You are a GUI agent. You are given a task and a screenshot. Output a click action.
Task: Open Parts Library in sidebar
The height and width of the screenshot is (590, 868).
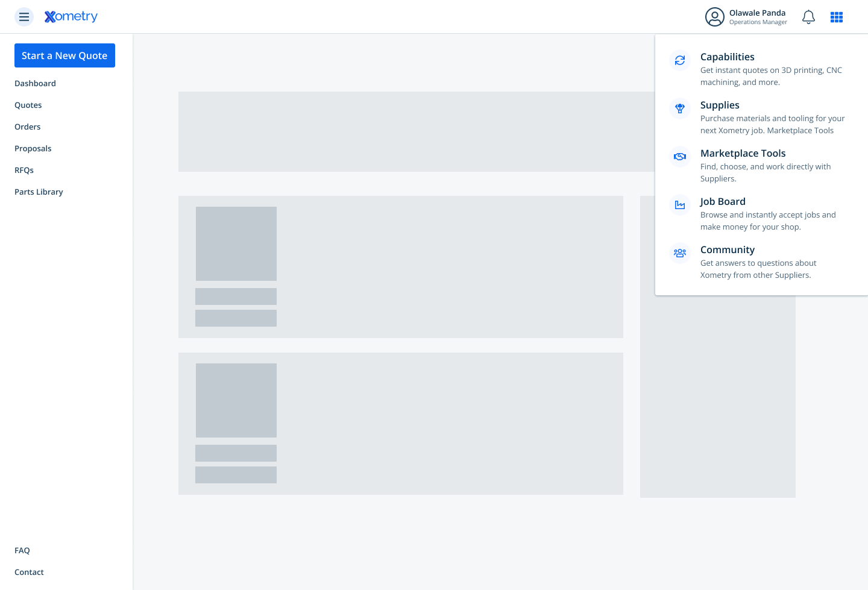click(x=39, y=192)
